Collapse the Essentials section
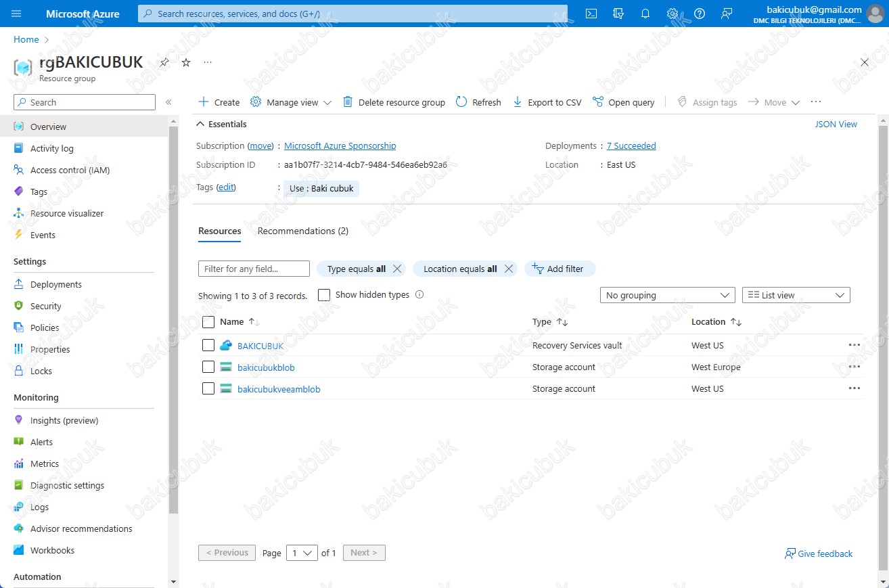 (222, 124)
